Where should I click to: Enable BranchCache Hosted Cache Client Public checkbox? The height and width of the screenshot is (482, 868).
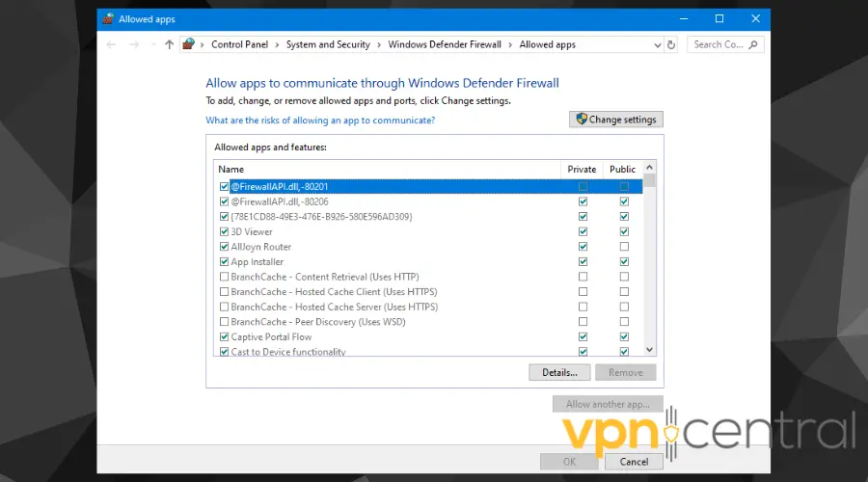(x=624, y=292)
